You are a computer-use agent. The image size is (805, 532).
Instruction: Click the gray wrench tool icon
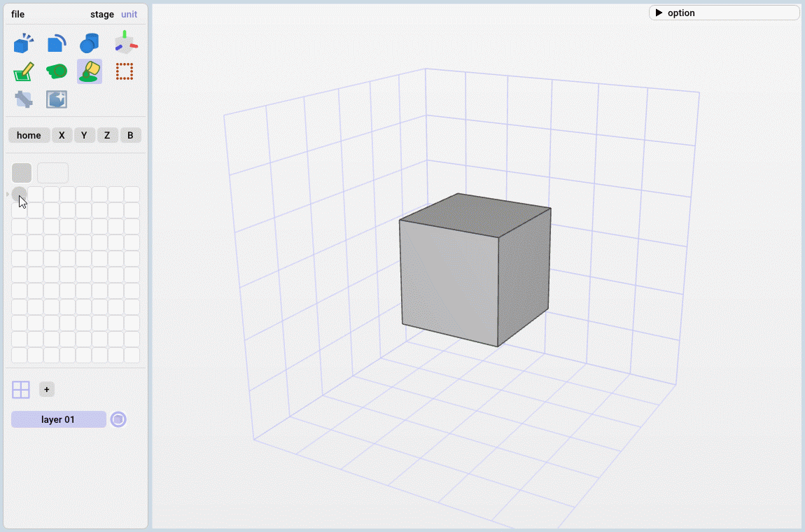click(24, 99)
